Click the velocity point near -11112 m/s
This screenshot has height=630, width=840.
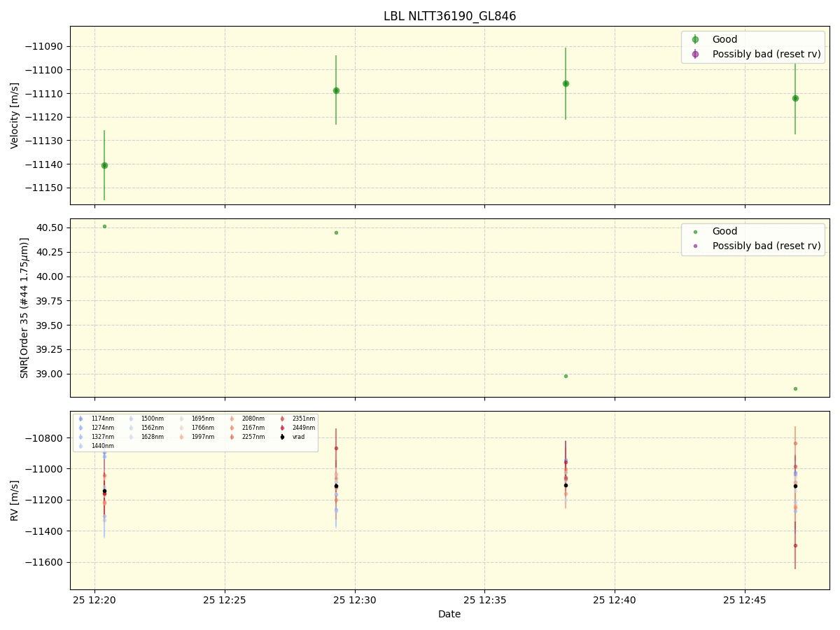pyautogui.click(x=795, y=98)
